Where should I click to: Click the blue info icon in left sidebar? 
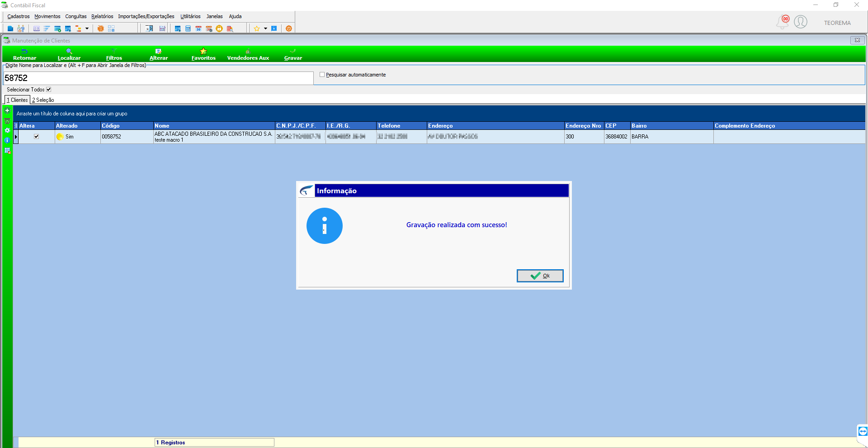click(7, 140)
